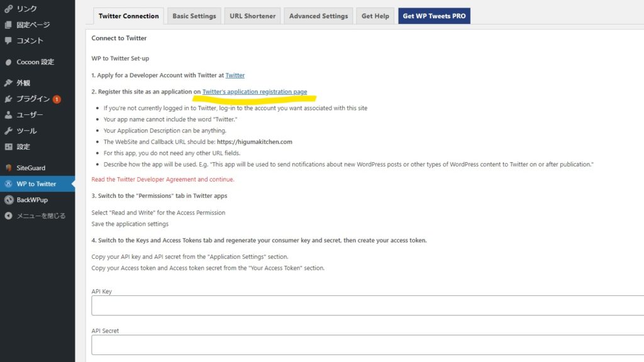
Task: Click 'Copy your Access token' instruction line
Action: pyautogui.click(x=208, y=268)
